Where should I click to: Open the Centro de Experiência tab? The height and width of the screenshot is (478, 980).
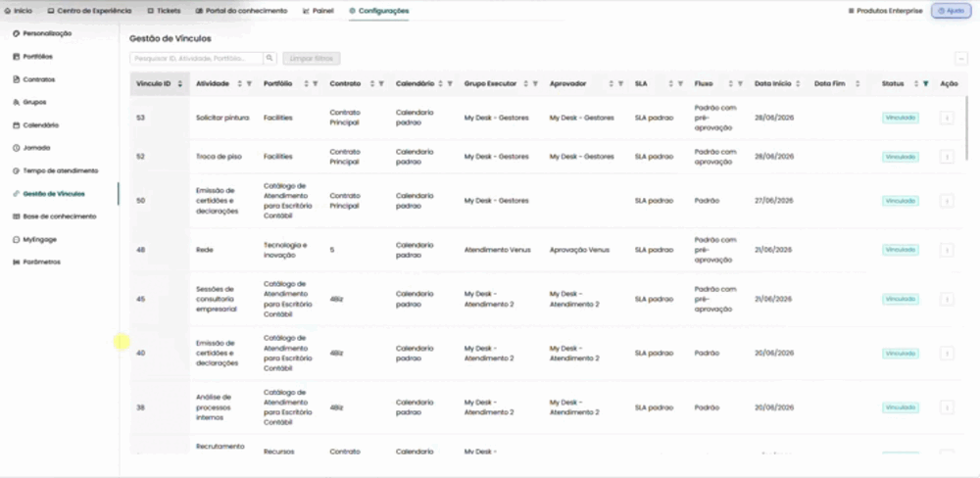click(x=89, y=11)
